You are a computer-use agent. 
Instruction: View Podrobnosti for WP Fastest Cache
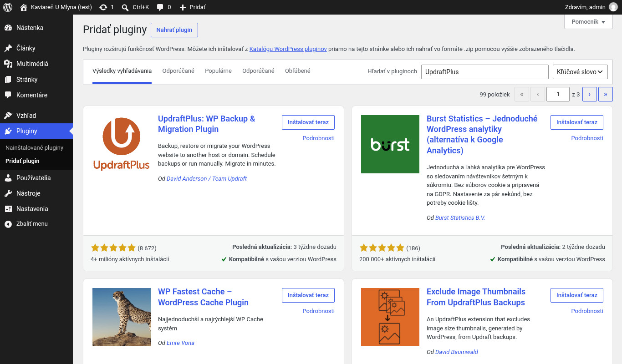[x=319, y=311]
